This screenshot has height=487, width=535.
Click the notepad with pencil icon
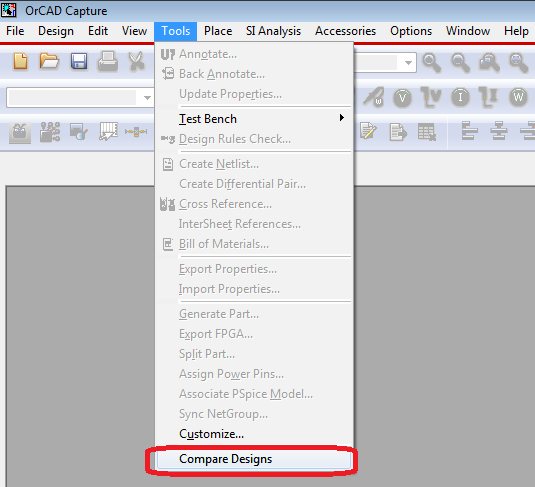click(368, 131)
